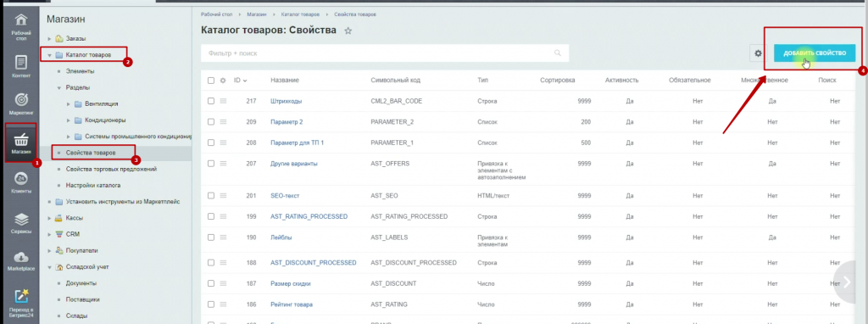Open the Параметр 2 property link
The width and height of the screenshot is (868, 324).
pos(287,122)
